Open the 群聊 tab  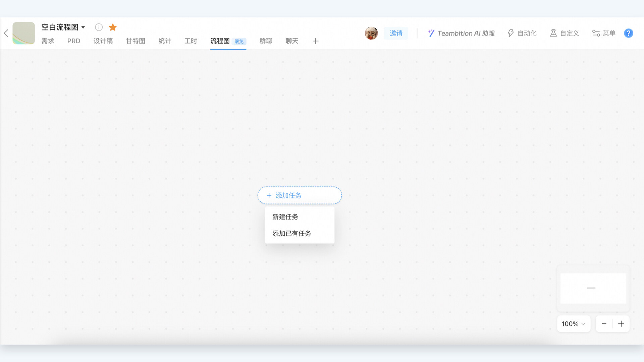(x=266, y=41)
